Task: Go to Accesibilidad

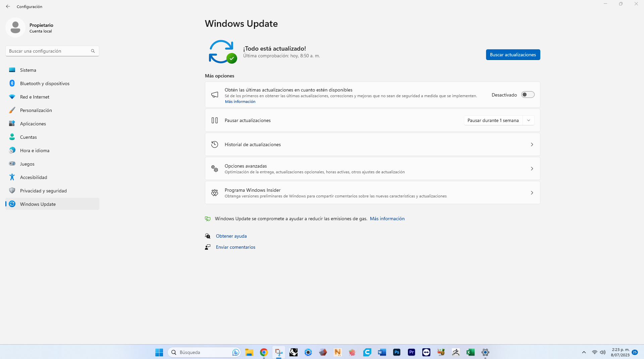Action: pos(52,177)
